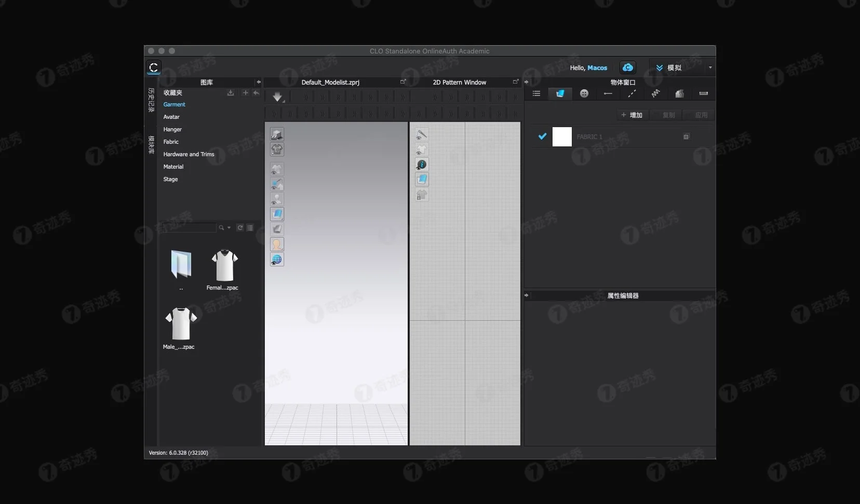The image size is (860, 504).
Task: Click the white FABRIC 1 color swatch
Action: click(562, 137)
